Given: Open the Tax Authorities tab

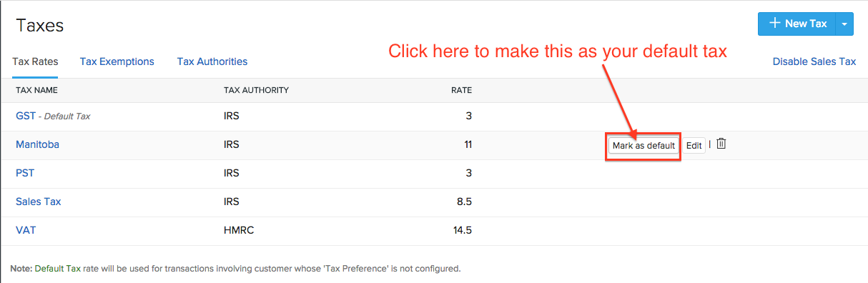Looking at the screenshot, I should (212, 61).
